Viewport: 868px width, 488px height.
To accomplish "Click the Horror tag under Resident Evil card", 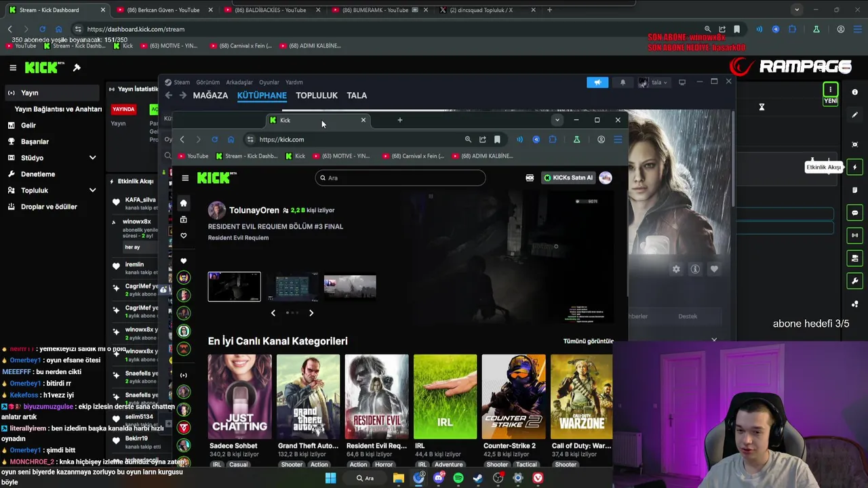I will click(x=384, y=464).
